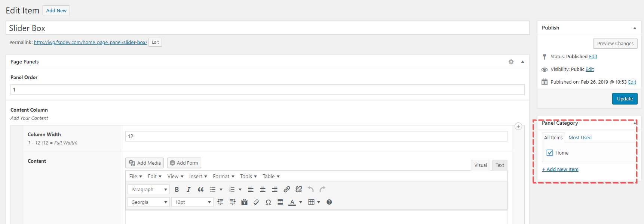Open table options dropdown arrow
Viewport: 644px width, 224px height.
point(319,202)
